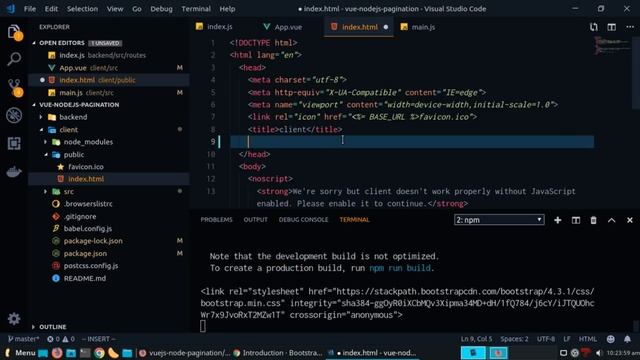
Task: Open the Debug menu
Action: (161, 9)
